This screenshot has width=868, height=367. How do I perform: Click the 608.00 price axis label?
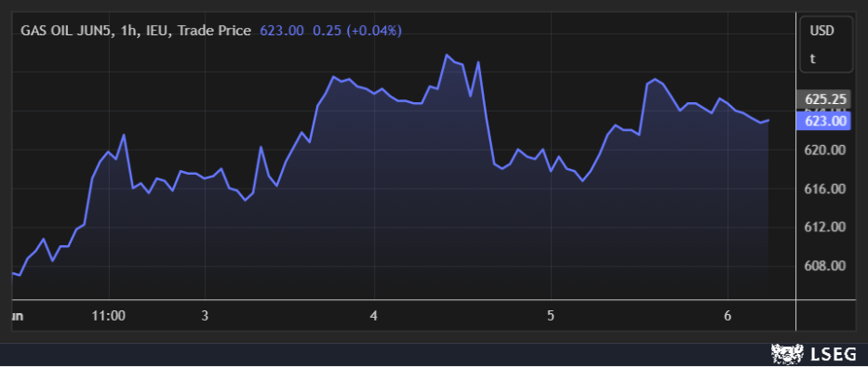click(x=825, y=266)
